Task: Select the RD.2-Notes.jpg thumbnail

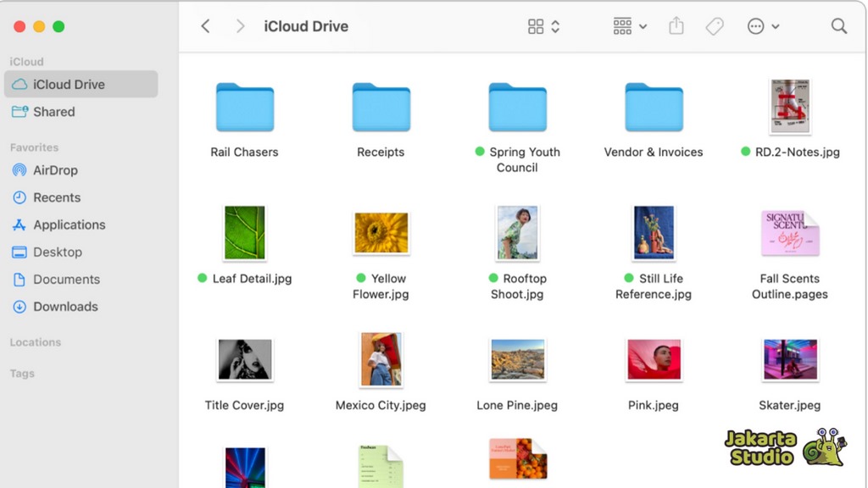Action: pyautogui.click(x=790, y=107)
